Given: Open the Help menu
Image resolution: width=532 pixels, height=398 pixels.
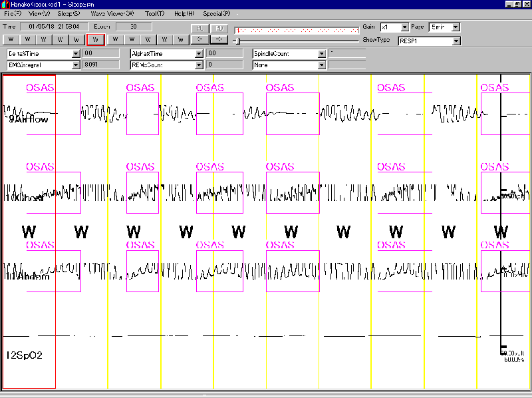Looking at the screenshot, I should point(184,13).
